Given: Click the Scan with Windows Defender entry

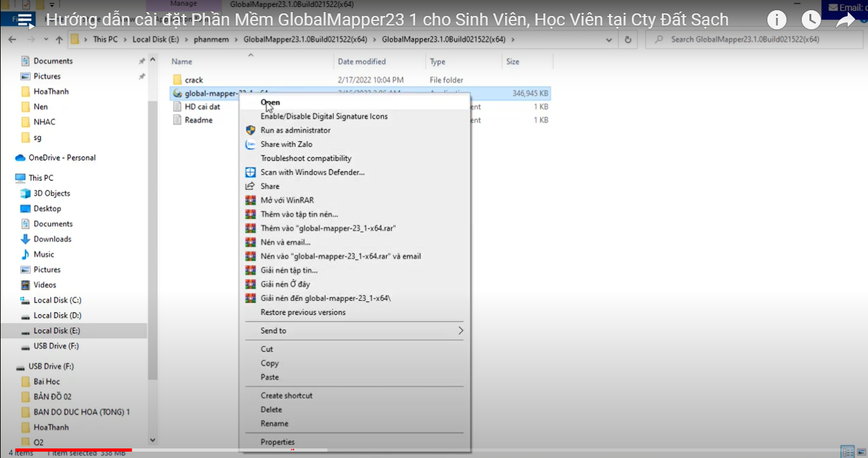Looking at the screenshot, I should click(x=312, y=173).
